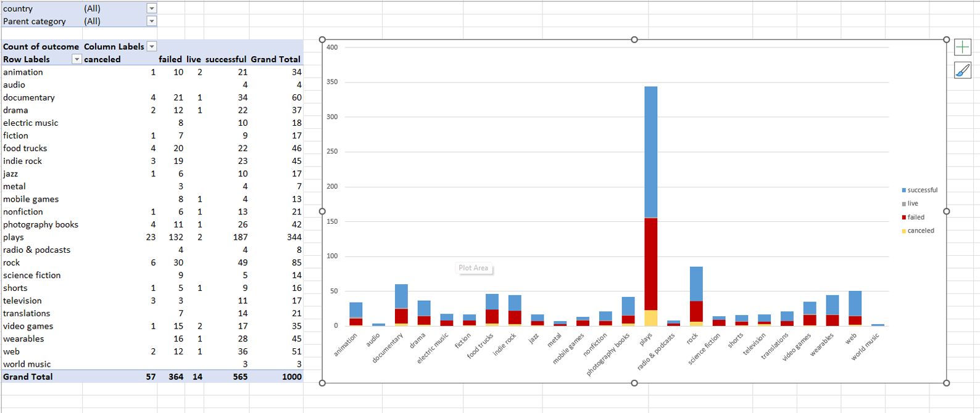Select the blue segment of the rock bar
The image size is (980, 413).
coord(696,284)
